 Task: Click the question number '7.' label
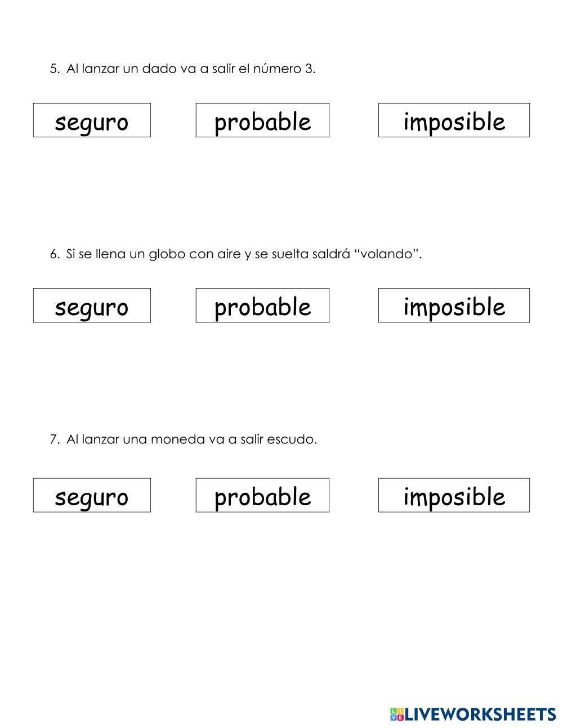[55, 439]
